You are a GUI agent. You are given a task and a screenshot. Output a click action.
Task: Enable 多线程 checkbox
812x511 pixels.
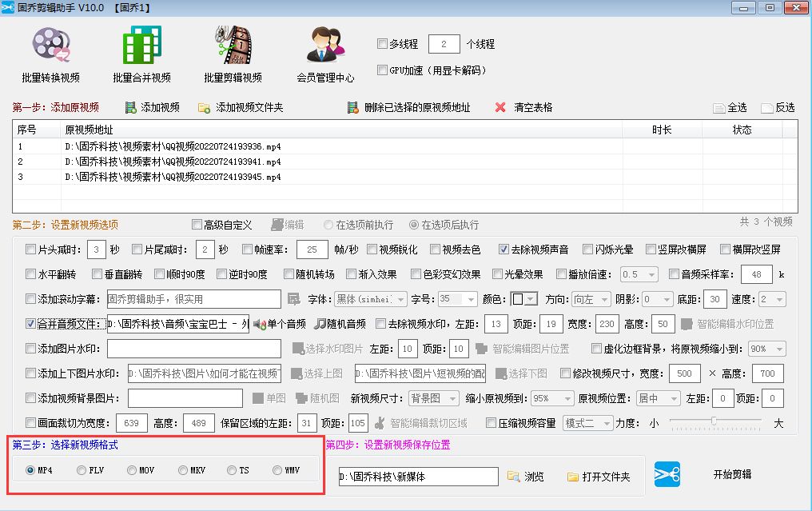[x=382, y=43]
